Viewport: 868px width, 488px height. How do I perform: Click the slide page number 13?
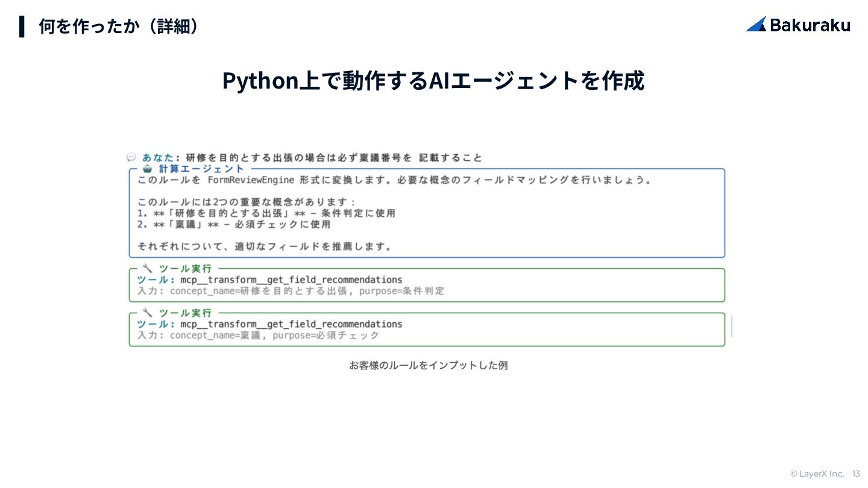tap(856, 474)
